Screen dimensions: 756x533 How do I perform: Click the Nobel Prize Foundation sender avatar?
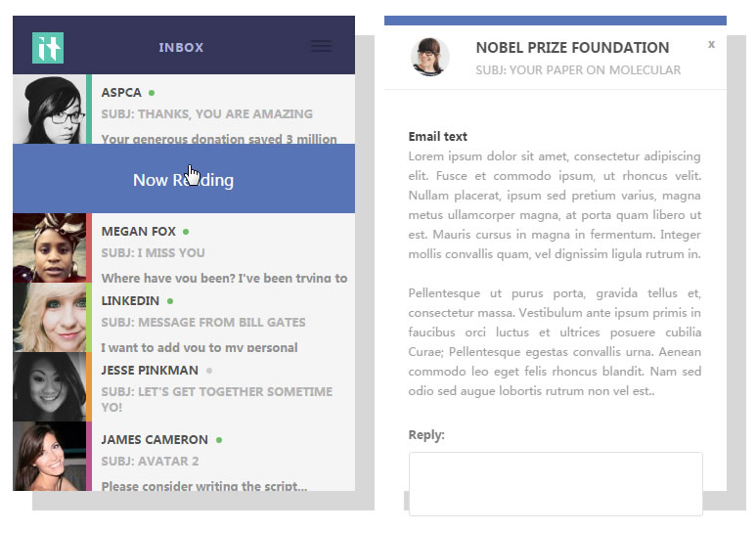[430, 57]
